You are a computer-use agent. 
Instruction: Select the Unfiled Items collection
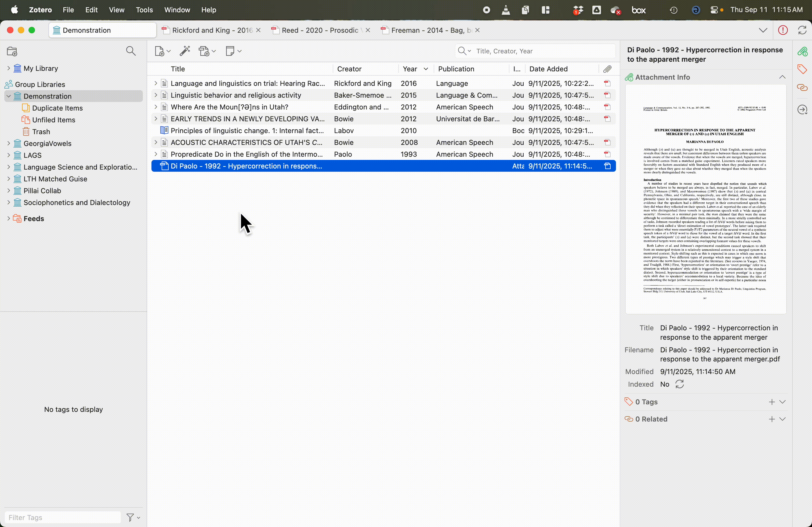pyautogui.click(x=53, y=120)
